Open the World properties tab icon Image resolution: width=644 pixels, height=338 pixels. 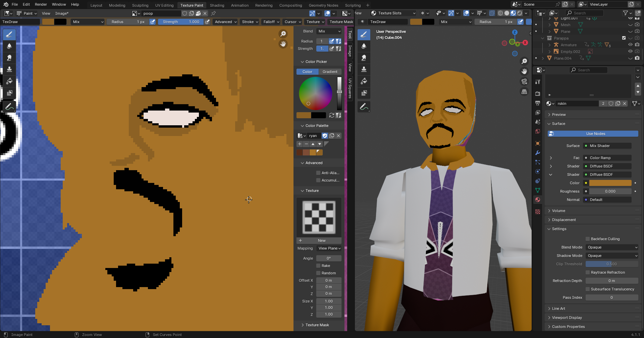click(538, 131)
